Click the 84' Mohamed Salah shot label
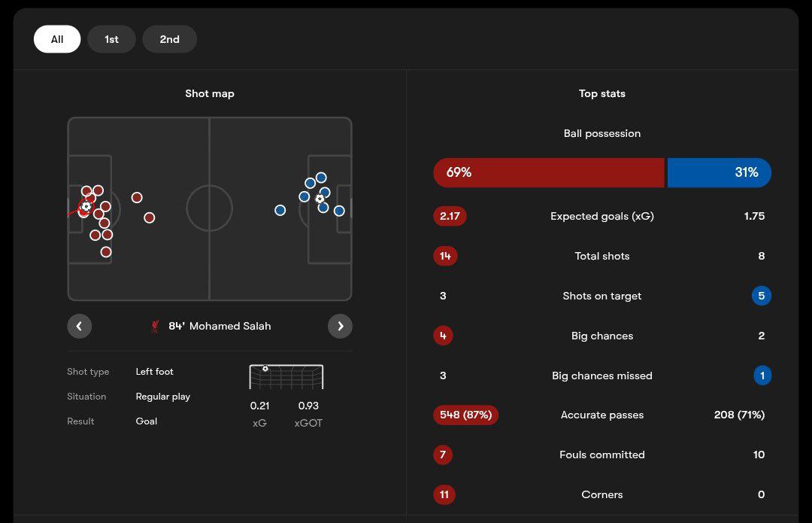The image size is (812, 523). (x=220, y=326)
